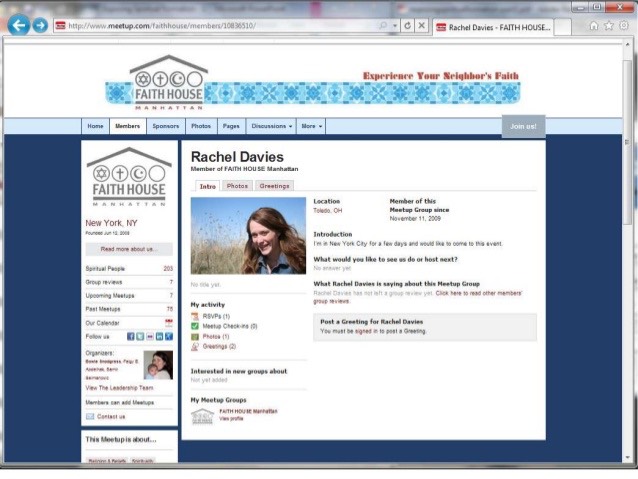Open the Sponsors nav item
The width and height of the screenshot is (638, 479).
coord(166,126)
